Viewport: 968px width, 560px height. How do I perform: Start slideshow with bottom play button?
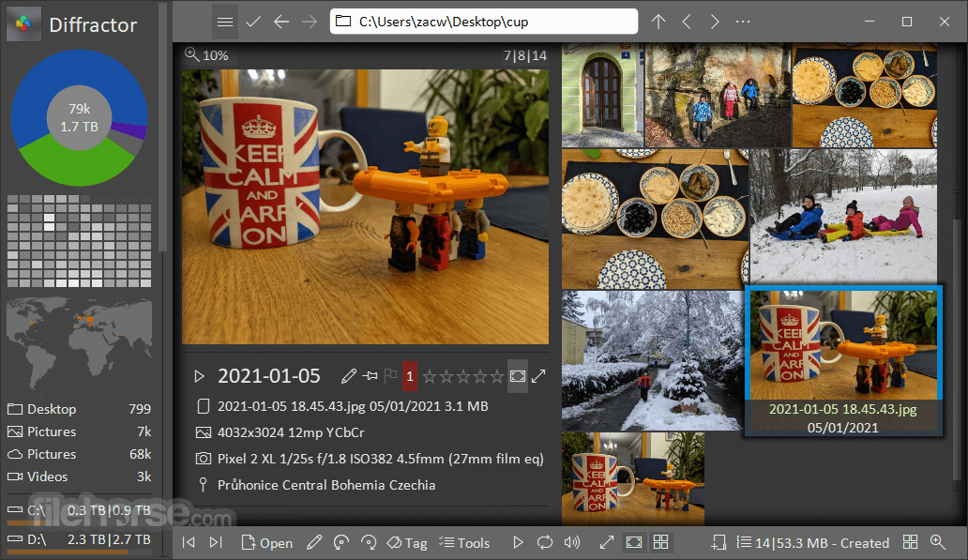click(x=518, y=543)
